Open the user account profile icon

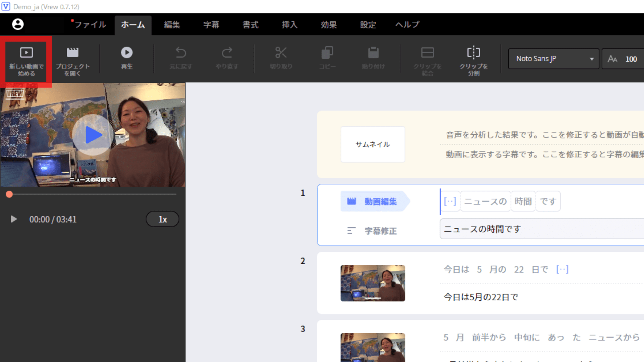18,24
